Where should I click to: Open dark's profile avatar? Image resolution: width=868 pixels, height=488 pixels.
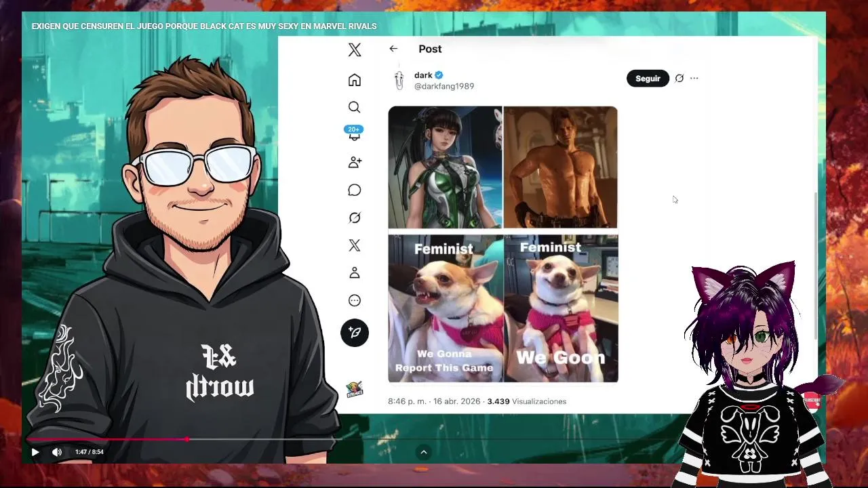tap(399, 80)
